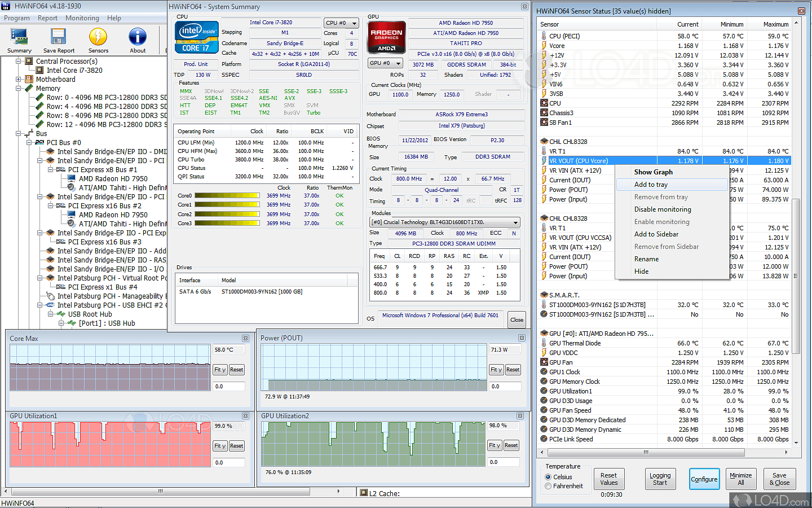This screenshot has height=508, width=812.
Task: Collapse the PCI Bus #0 node
Action: tap(29, 143)
